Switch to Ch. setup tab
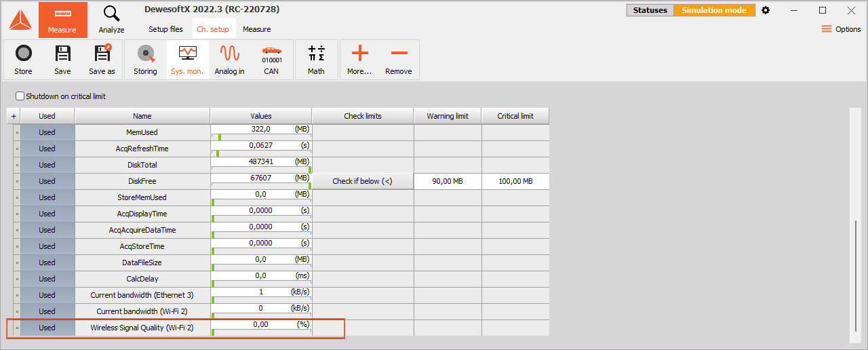Screen dimensions: 868x350 (213, 29)
